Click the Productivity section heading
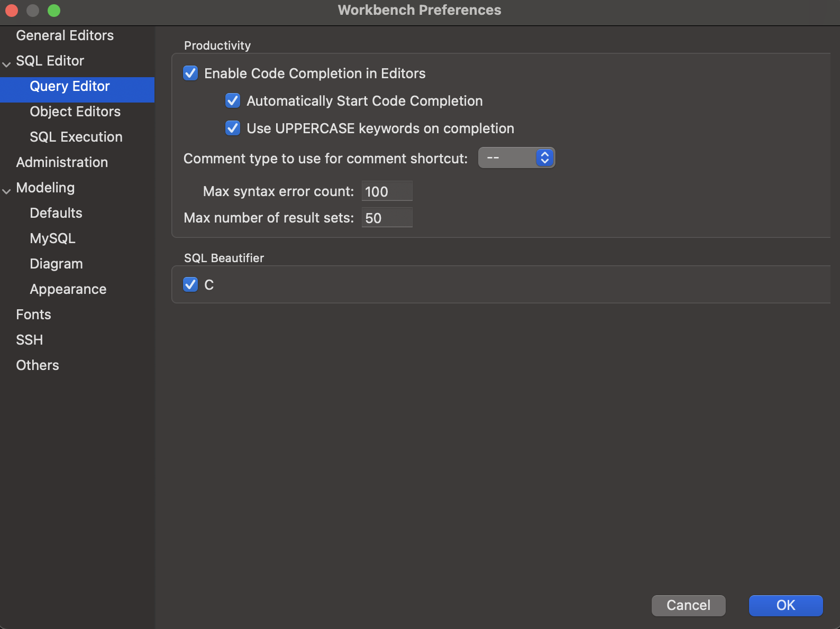Viewport: 840px width, 629px height. pyautogui.click(x=217, y=45)
